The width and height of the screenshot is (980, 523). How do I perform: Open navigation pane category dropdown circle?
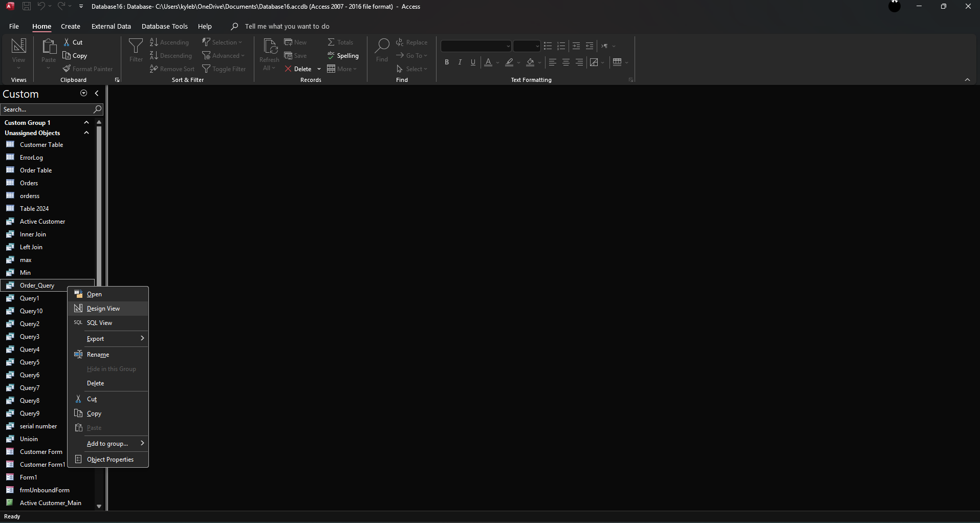pos(84,93)
